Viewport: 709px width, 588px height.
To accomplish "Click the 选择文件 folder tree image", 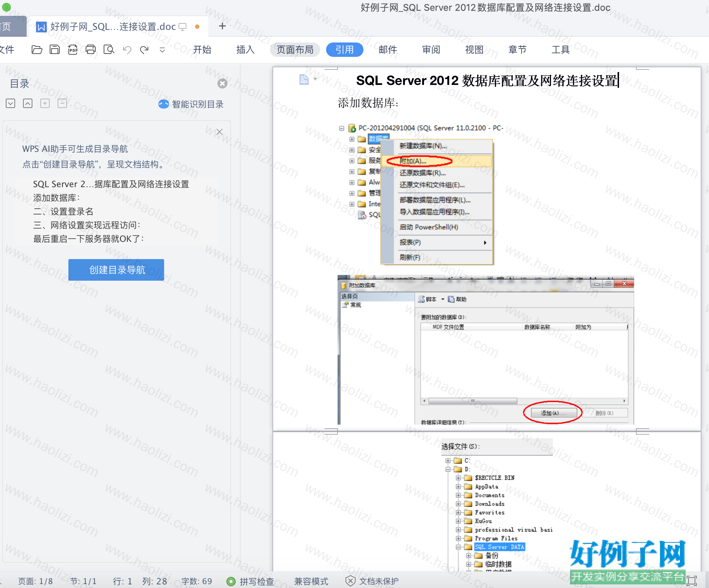I will (497, 505).
